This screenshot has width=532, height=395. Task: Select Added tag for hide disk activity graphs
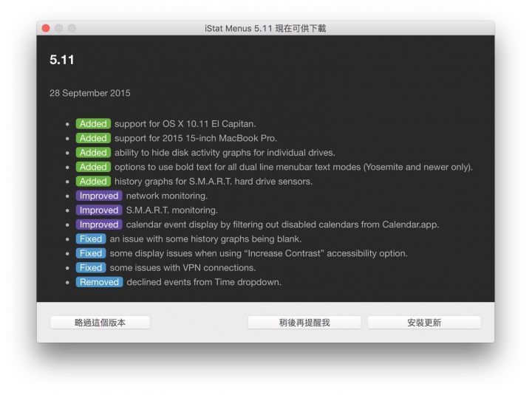(x=93, y=153)
